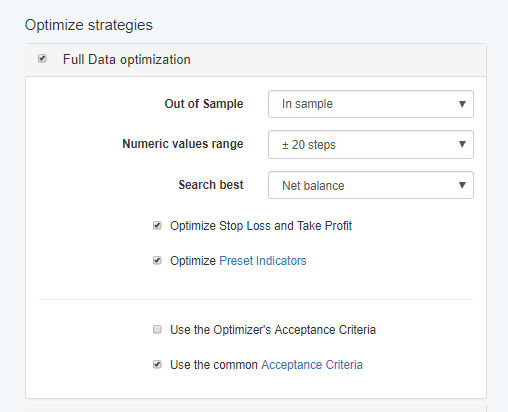Uncheck Use the common Acceptance Criteria
The width and height of the screenshot is (508, 412).
coord(157,364)
